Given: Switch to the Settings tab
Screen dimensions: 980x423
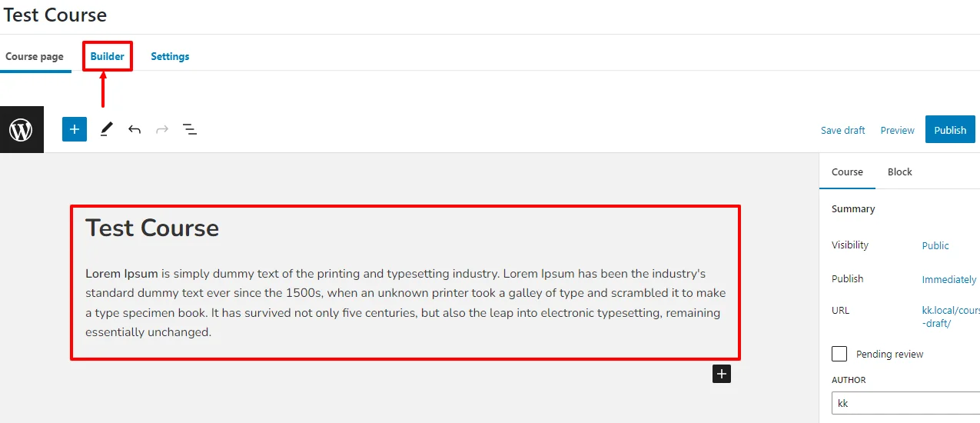Looking at the screenshot, I should coord(170,56).
